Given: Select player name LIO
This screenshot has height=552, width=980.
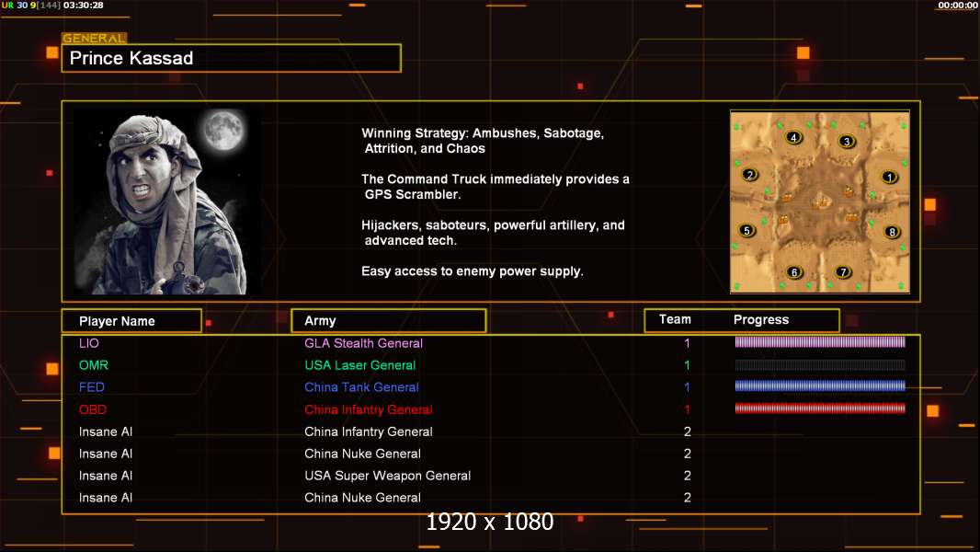Looking at the screenshot, I should pyautogui.click(x=89, y=343).
